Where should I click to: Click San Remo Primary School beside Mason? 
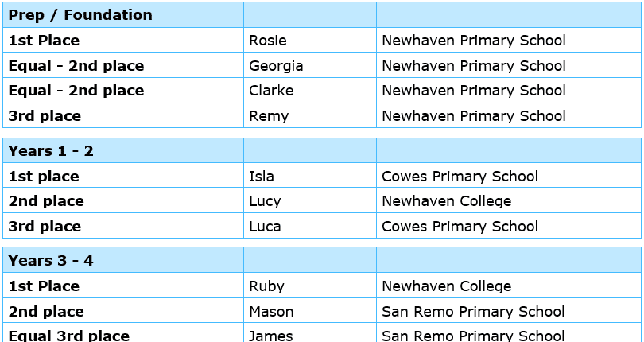pyautogui.click(x=473, y=312)
